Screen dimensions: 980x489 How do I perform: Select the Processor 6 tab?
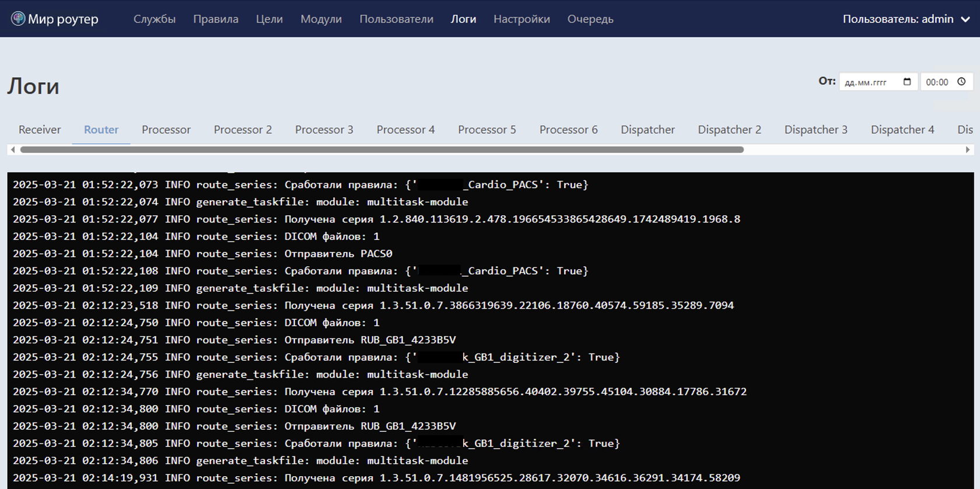click(569, 130)
